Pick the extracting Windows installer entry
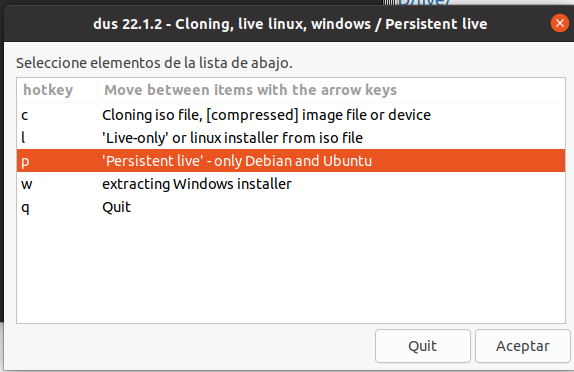 coord(291,184)
